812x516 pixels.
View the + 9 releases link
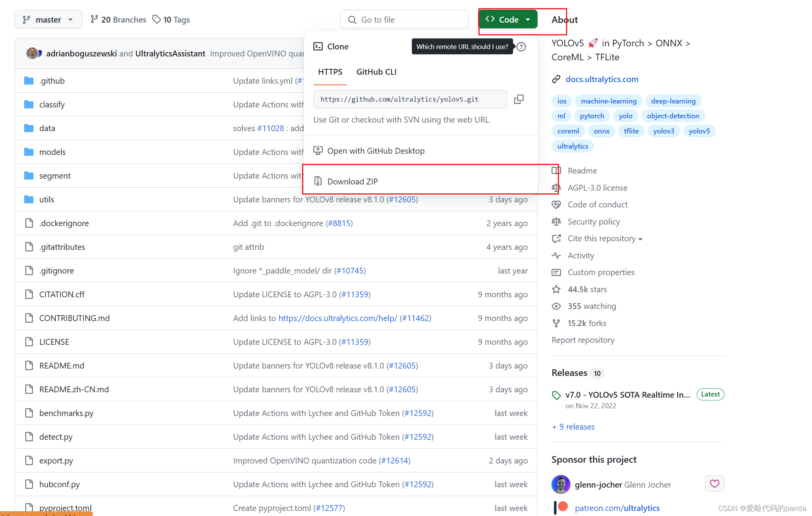click(x=573, y=427)
